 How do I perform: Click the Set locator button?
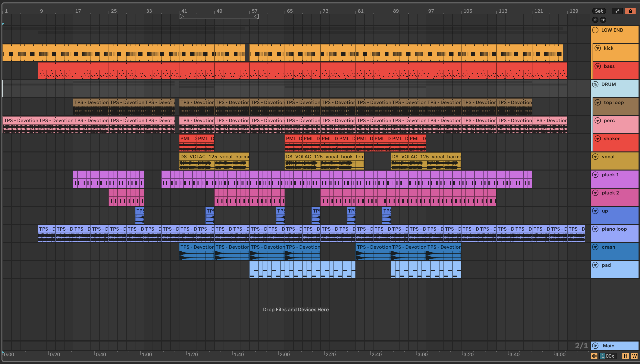coord(599,11)
